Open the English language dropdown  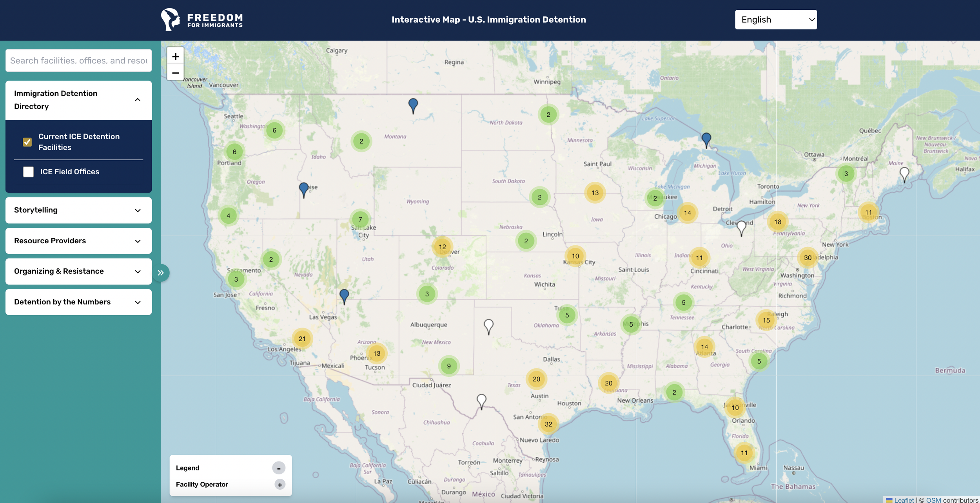point(775,20)
